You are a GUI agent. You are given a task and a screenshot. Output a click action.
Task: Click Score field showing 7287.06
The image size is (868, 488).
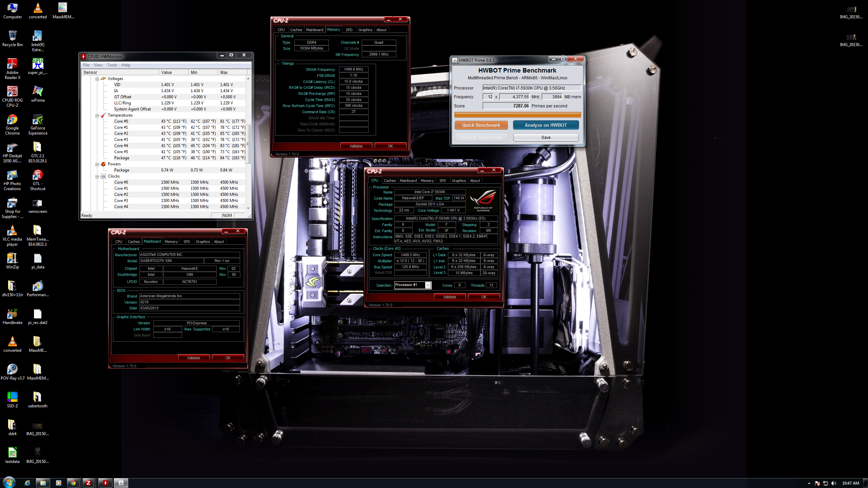[x=506, y=106]
